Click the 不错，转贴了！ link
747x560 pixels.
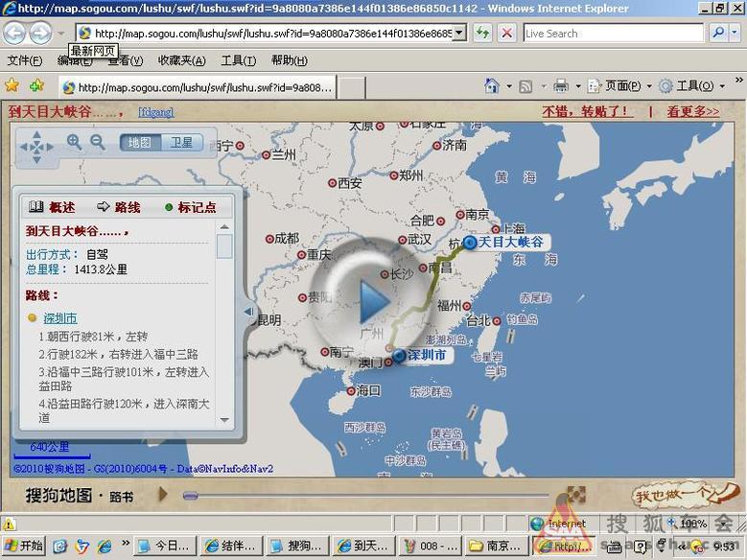coord(588,112)
